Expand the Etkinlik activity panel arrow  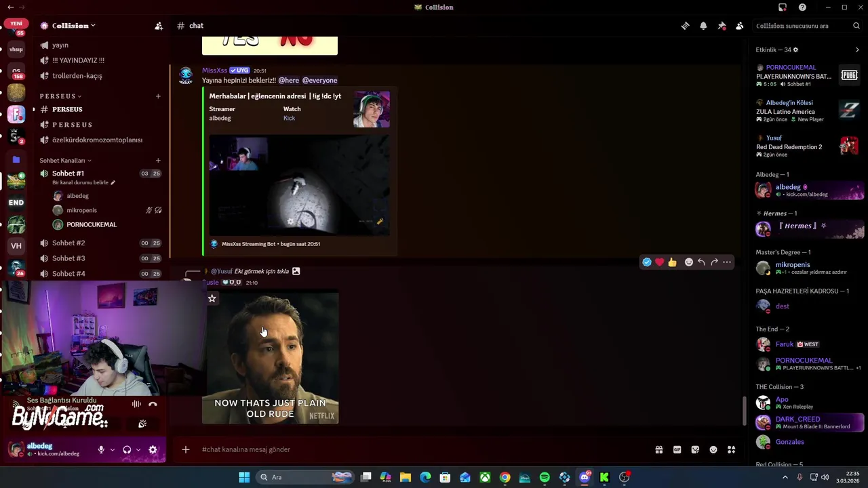tap(857, 50)
